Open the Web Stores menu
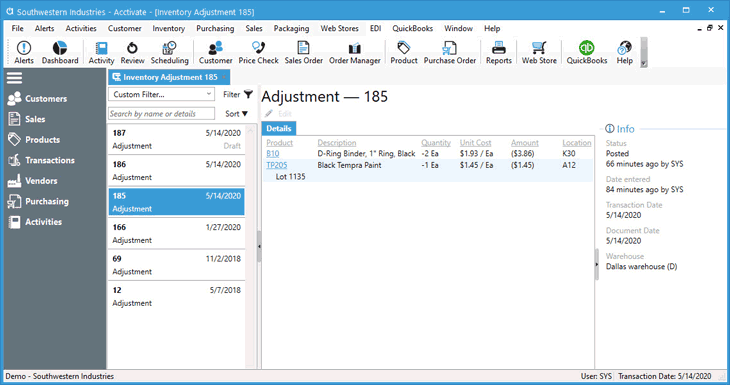Image resolution: width=730 pixels, height=385 pixels. (339, 28)
